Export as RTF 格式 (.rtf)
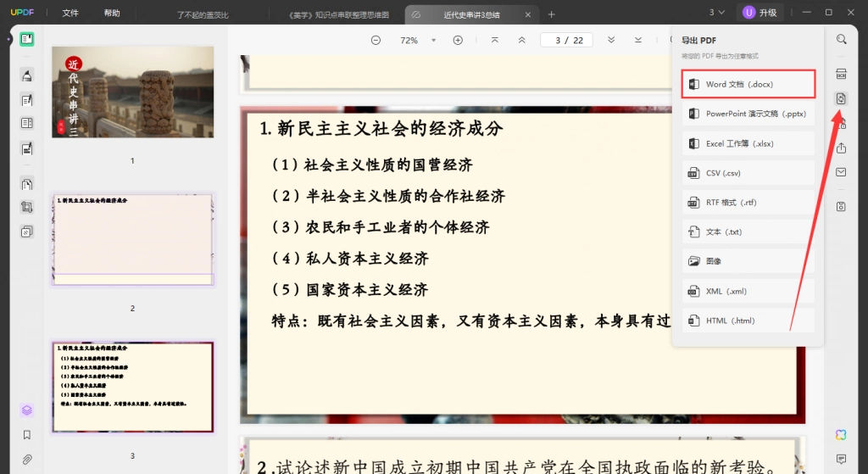 point(748,202)
